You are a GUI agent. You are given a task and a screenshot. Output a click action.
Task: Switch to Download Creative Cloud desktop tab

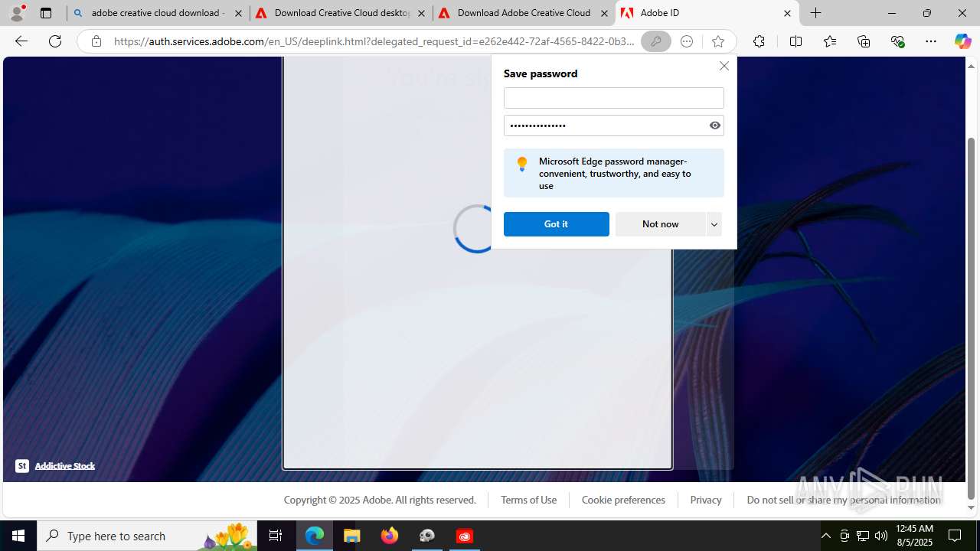pyautogui.click(x=341, y=13)
